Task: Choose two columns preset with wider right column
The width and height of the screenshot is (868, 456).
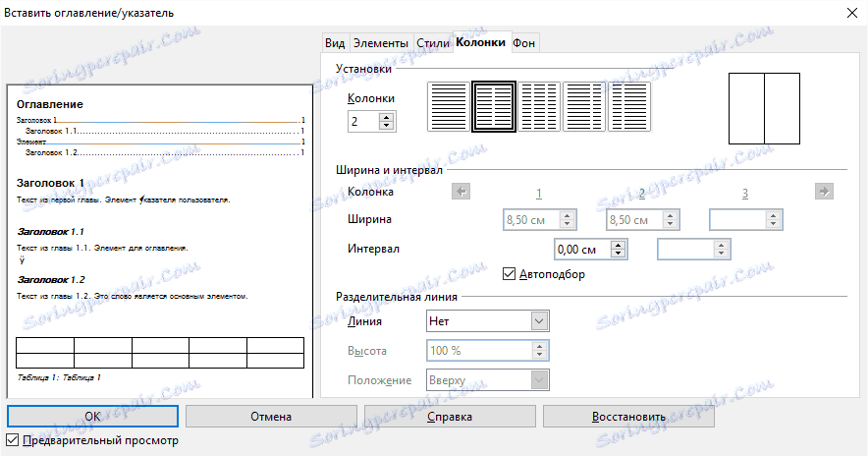Action: point(629,106)
